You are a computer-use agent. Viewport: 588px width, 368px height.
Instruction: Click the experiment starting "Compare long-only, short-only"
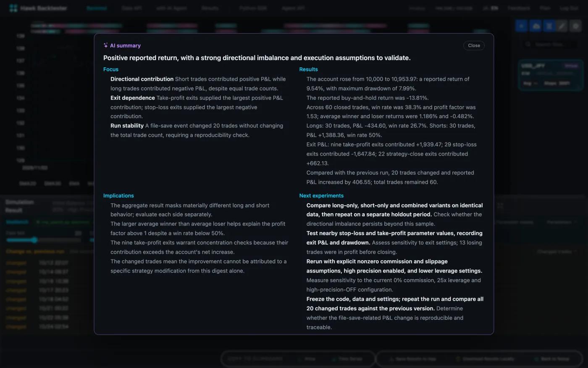click(x=395, y=214)
